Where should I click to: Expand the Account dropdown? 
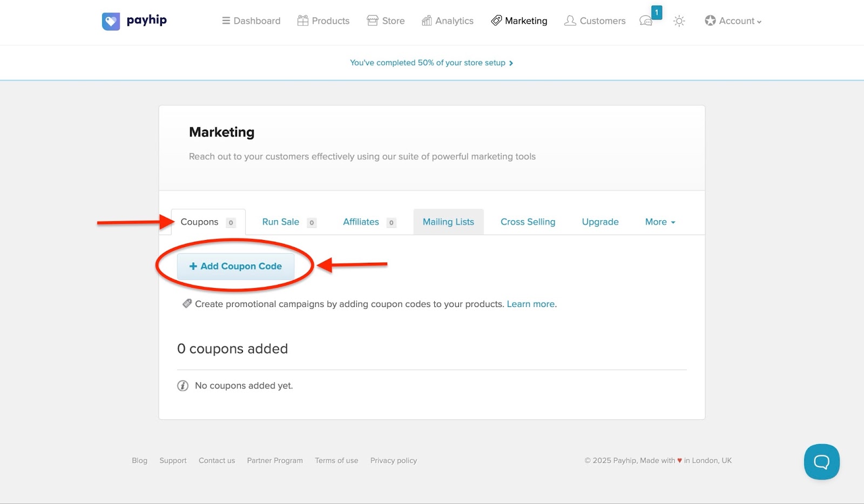(x=733, y=21)
